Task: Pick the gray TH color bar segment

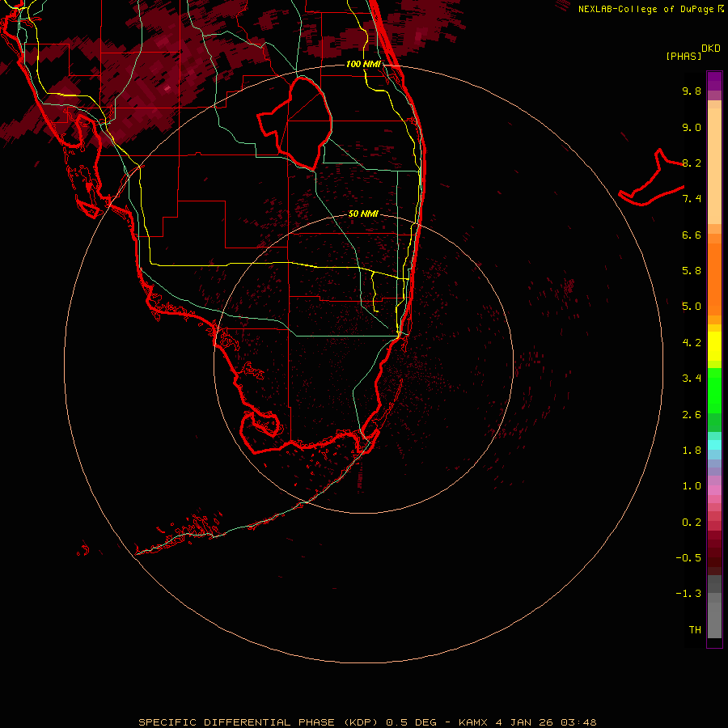Action: pyautogui.click(x=714, y=620)
